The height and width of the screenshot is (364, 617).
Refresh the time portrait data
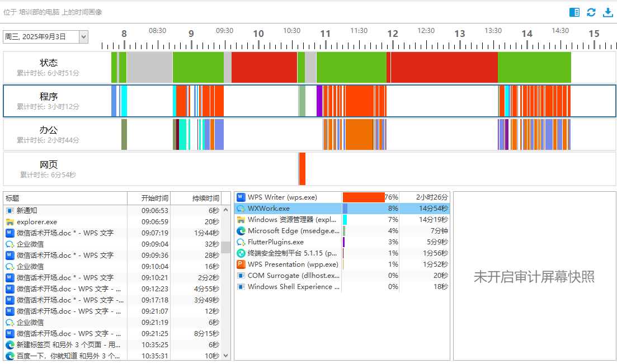tap(591, 12)
